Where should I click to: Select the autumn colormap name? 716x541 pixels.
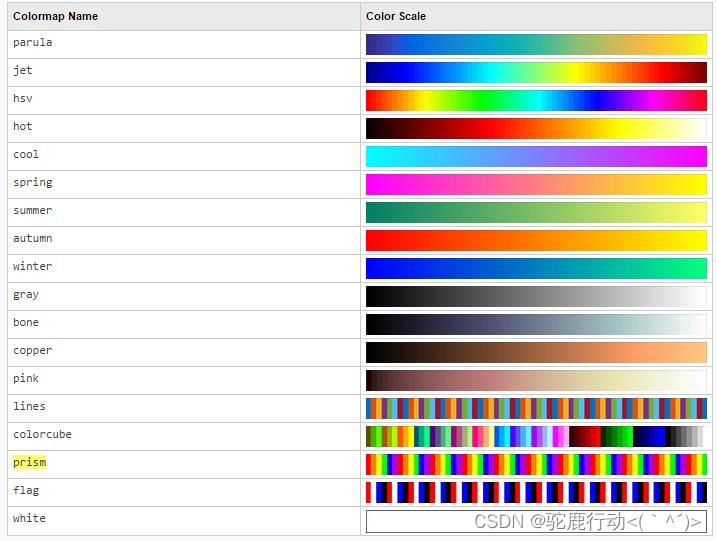[32, 238]
